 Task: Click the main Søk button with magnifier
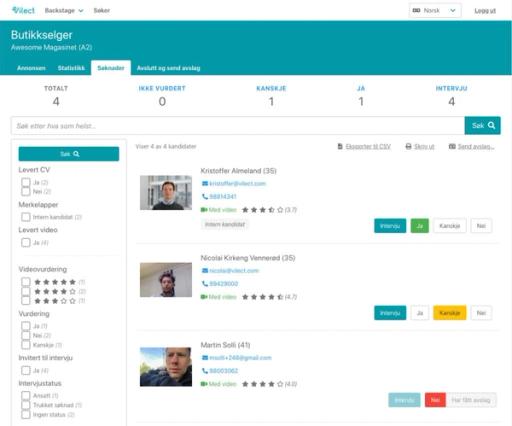click(x=483, y=126)
